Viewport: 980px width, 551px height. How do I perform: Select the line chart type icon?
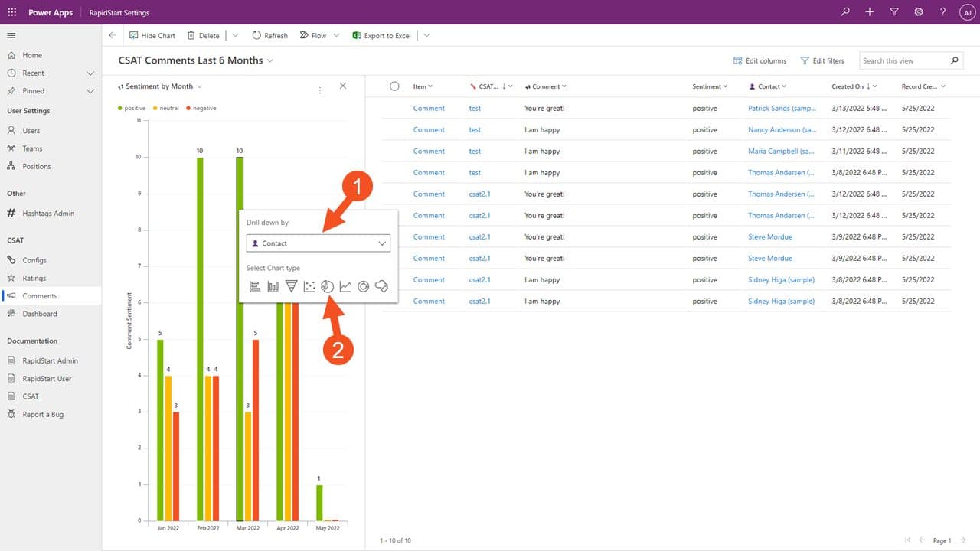pyautogui.click(x=345, y=286)
